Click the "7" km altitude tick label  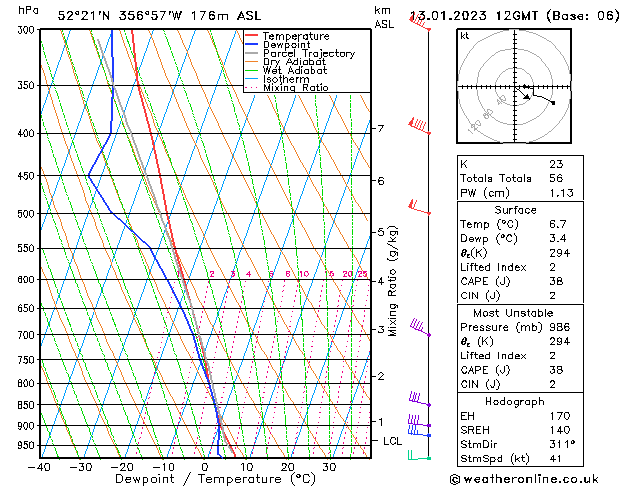(x=381, y=128)
